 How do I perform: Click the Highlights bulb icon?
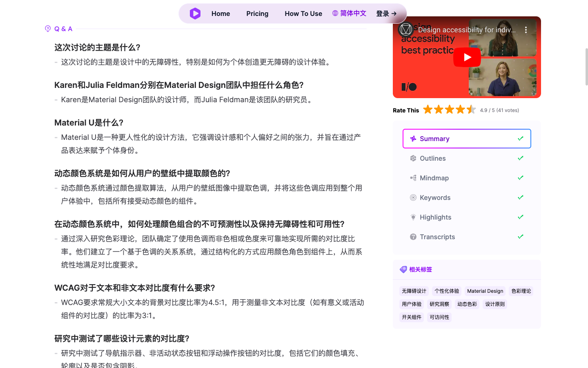[413, 217]
